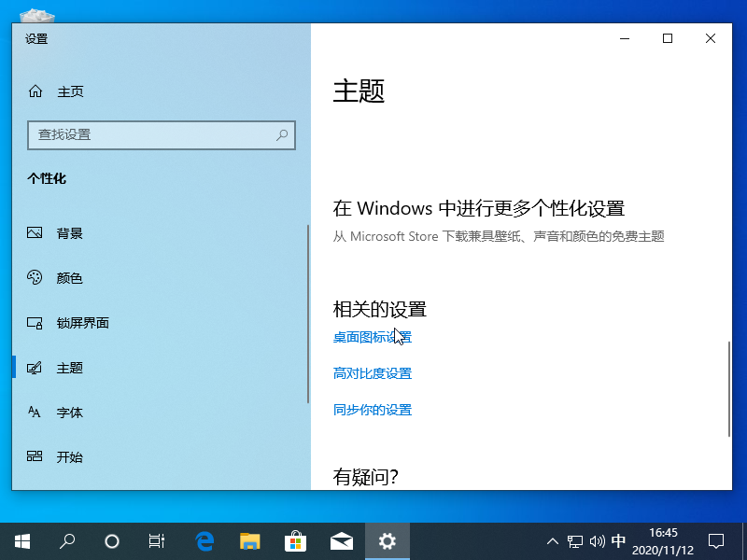This screenshot has width=747, height=560.
Task: Open the Start (开始) personalization settings
Action: [69, 457]
